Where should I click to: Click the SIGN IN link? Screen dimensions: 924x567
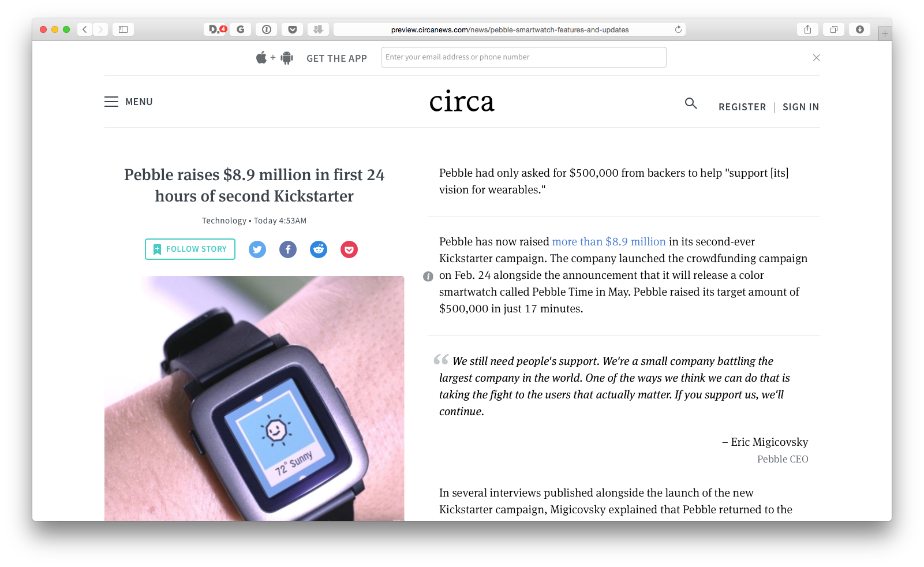pyautogui.click(x=800, y=107)
